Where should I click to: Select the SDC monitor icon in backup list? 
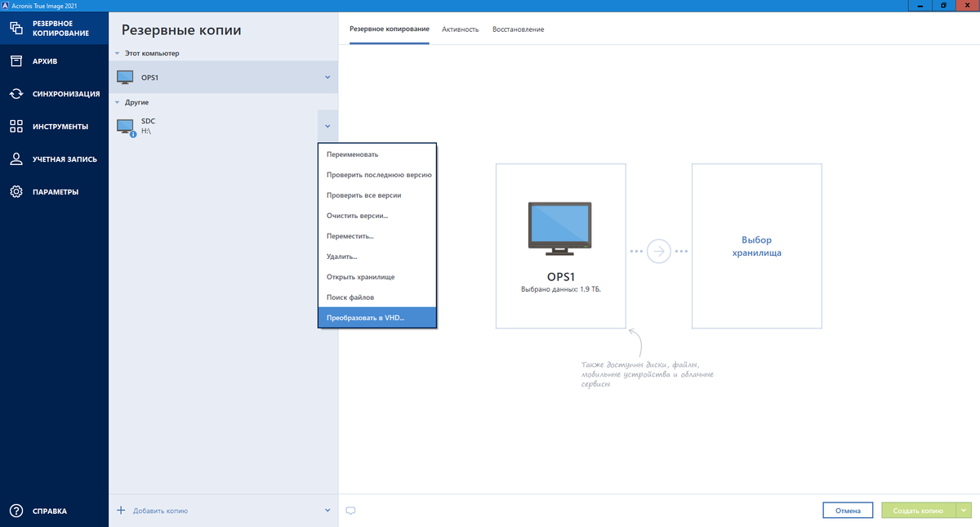(x=126, y=127)
